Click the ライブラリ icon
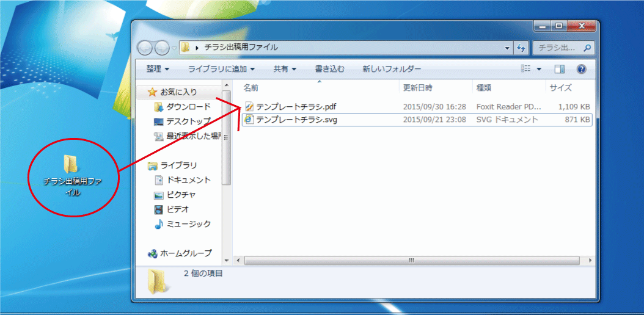The width and height of the screenshot is (644, 315). coord(153,165)
